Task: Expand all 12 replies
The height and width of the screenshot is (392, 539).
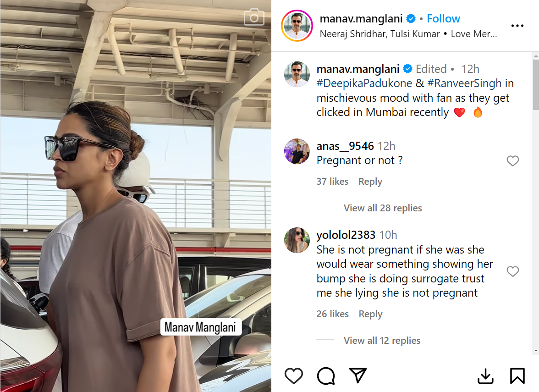Action: pos(382,341)
